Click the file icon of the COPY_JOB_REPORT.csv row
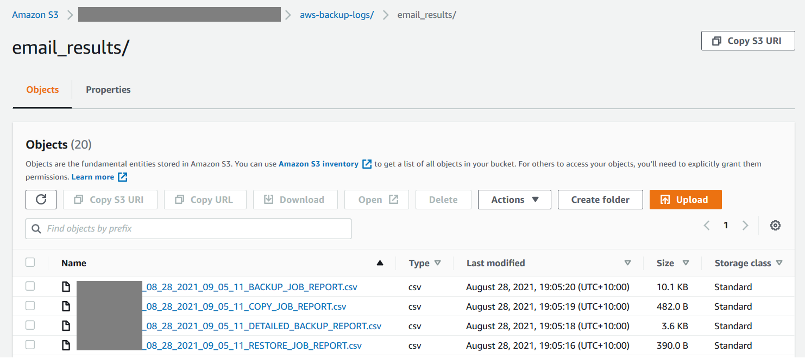The image size is (806, 360). [66, 307]
